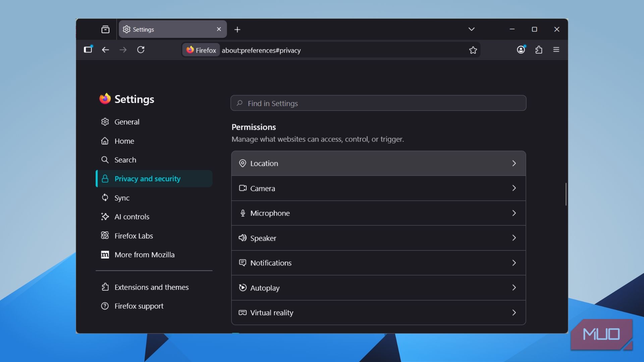The height and width of the screenshot is (362, 644).
Task: Open General settings category
Action: (154, 122)
